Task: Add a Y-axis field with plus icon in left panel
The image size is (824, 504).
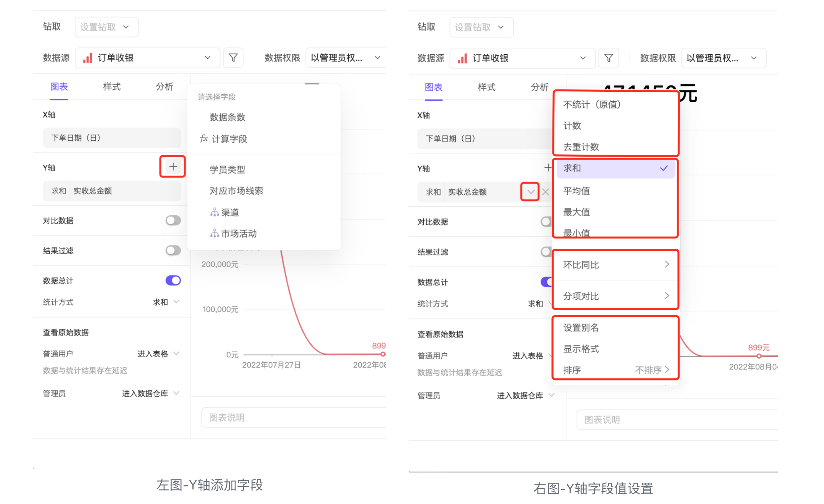Action: 173,167
